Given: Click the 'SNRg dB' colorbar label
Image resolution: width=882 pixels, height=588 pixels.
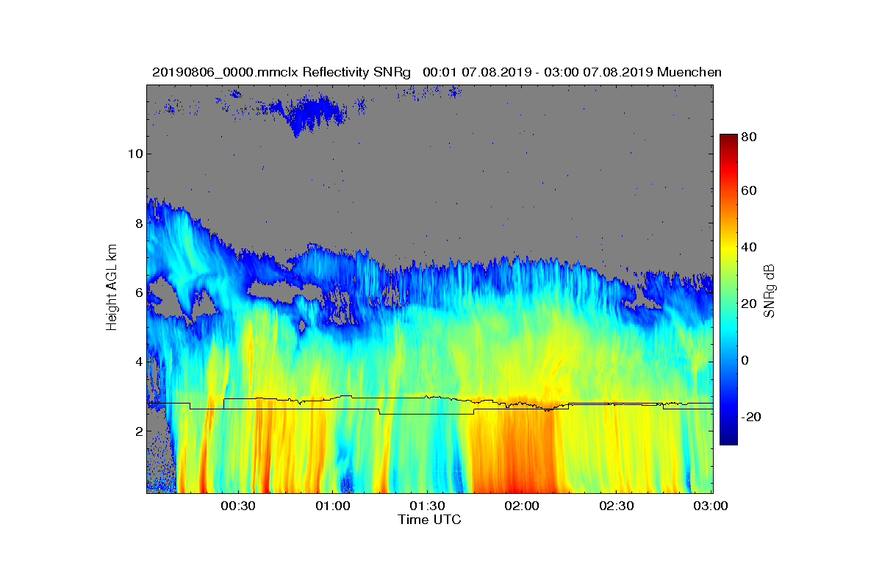Looking at the screenshot, I should (x=770, y=291).
